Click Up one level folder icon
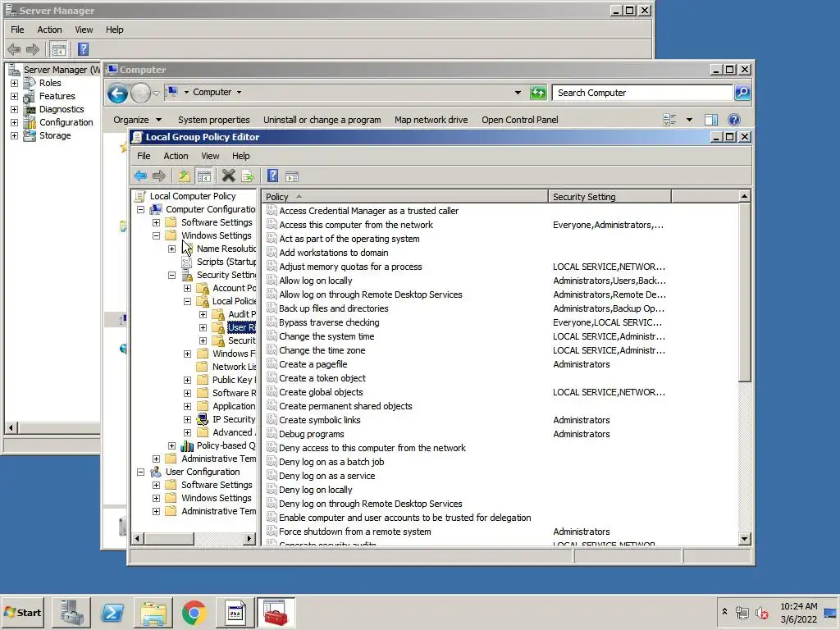Image resolution: width=840 pixels, height=630 pixels. (185, 176)
